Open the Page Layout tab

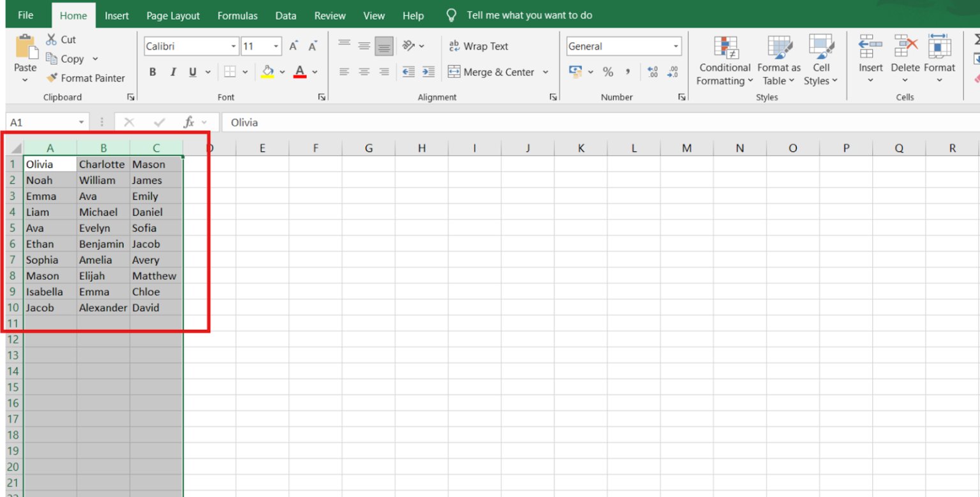tap(173, 15)
